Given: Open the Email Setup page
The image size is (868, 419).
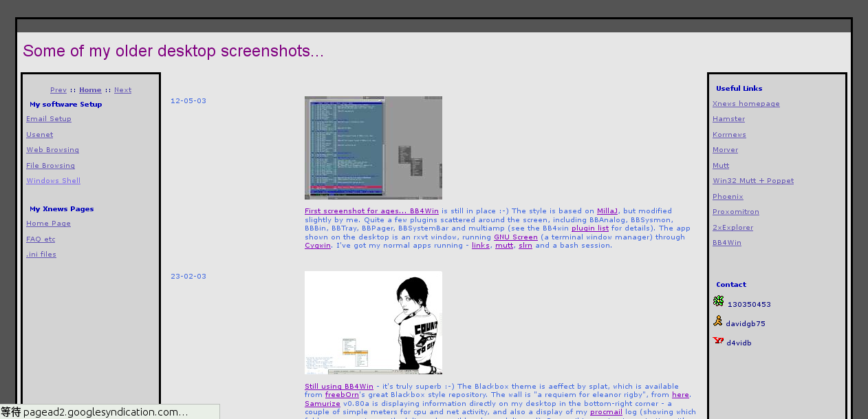Looking at the screenshot, I should coord(49,119).
